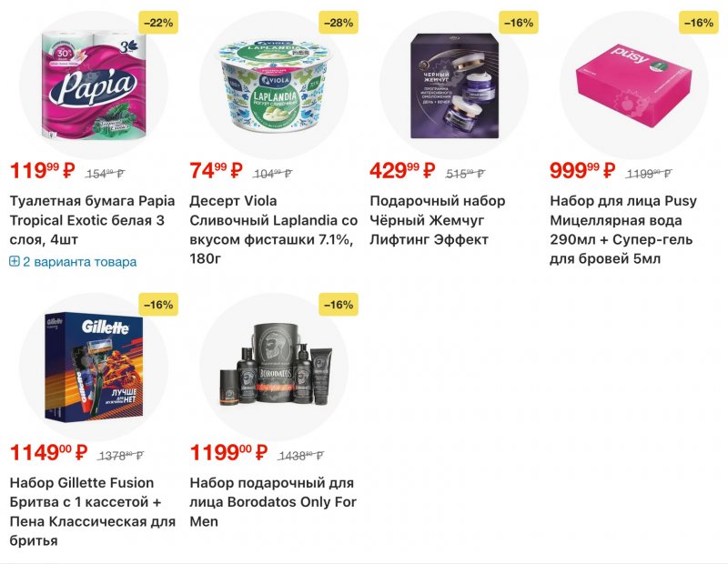The height and width of the screenshot is (564, 728).
Task: Click the 999.99 ₽ price of Pusy set
Action: (581, 171)
